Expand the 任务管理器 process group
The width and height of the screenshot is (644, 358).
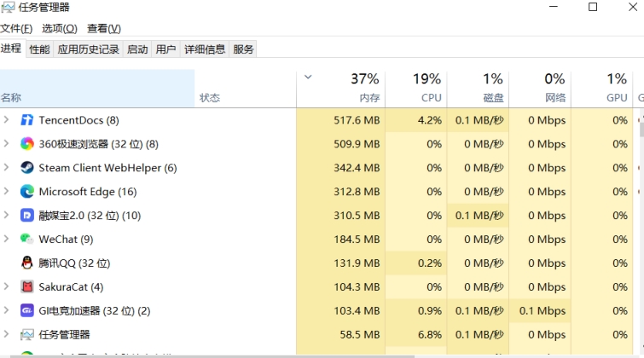click(x=6, y=334)
